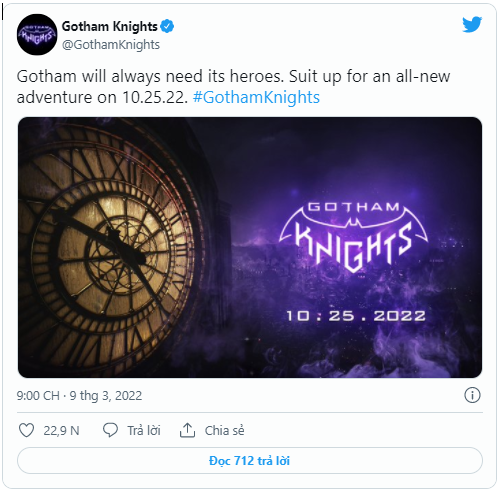
Task: Click the Trả lời reply label
Action: point(144,430)
